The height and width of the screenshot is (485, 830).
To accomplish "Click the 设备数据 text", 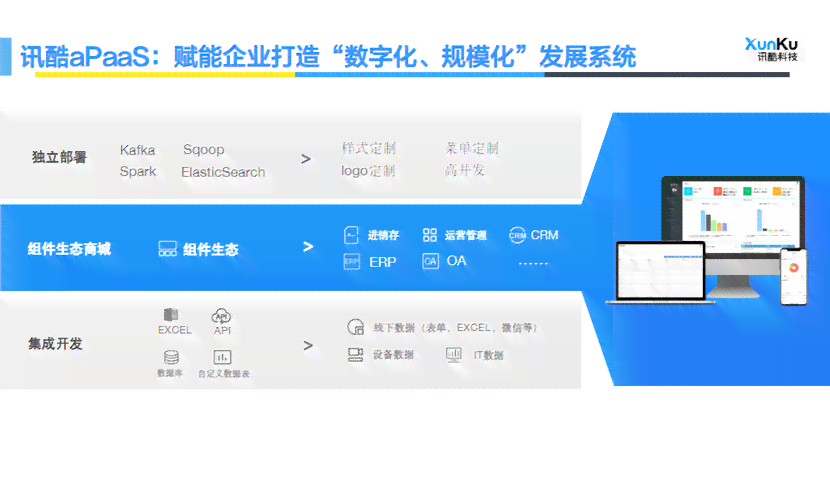I will (x=393, y=355).
